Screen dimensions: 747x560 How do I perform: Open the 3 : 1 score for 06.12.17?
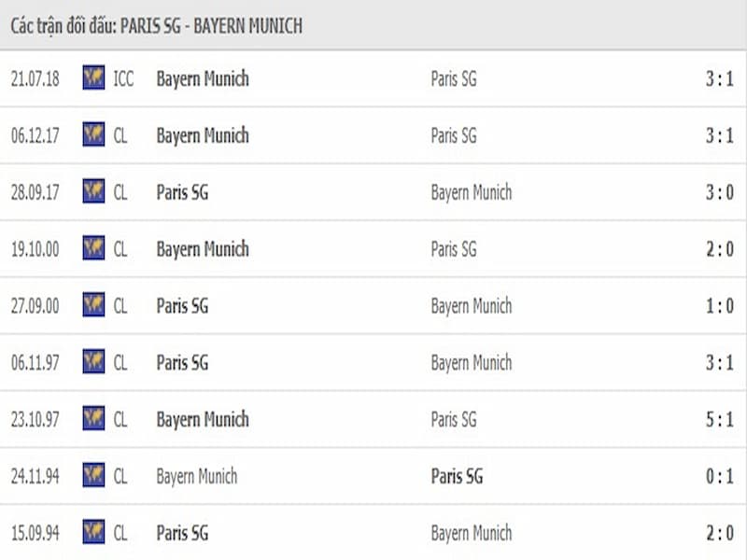tap(719, 135)
